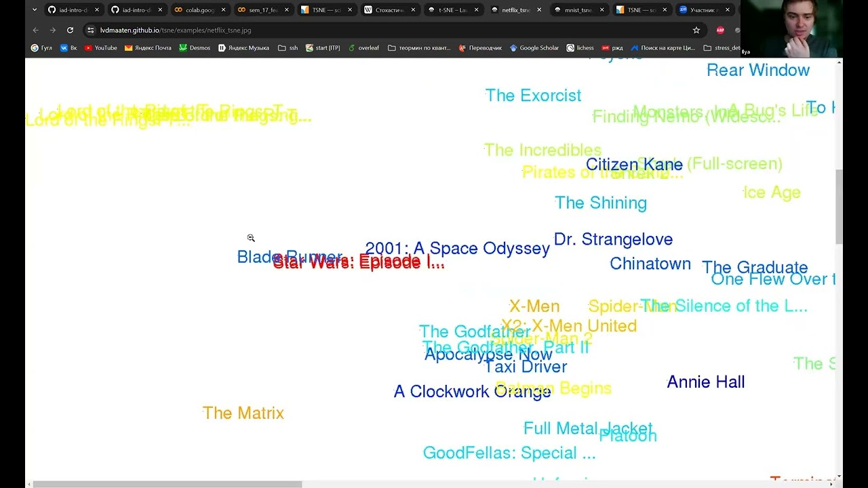The height and width of the screenshot is (488, 868).
Task: Focus the address bar URL
Action: [176, 30]
